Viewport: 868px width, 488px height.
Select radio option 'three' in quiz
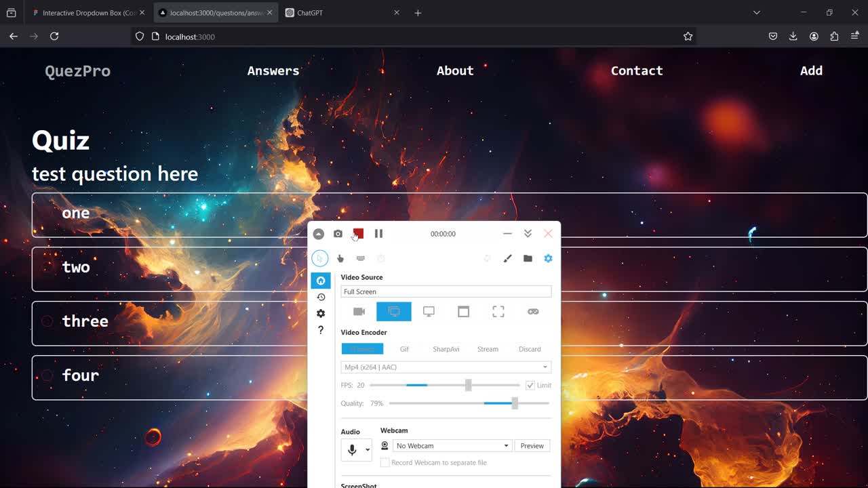(47, 321)
